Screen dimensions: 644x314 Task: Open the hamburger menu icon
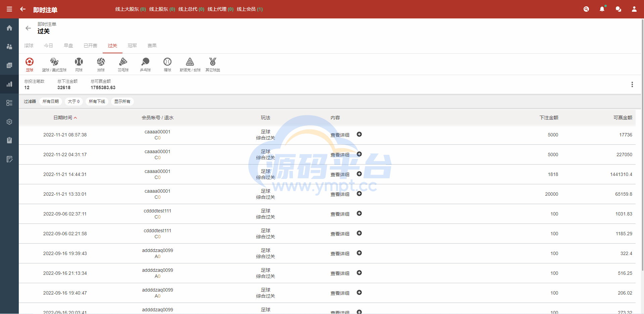(x=9, y=9)
